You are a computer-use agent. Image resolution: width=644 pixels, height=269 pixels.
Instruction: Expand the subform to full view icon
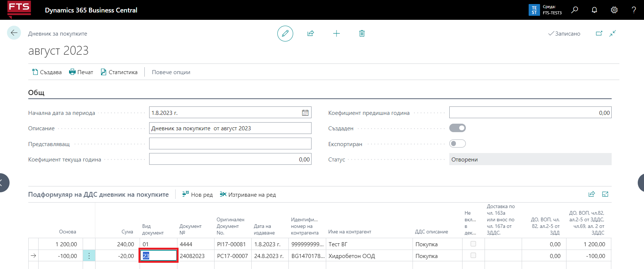coord(605,194)
